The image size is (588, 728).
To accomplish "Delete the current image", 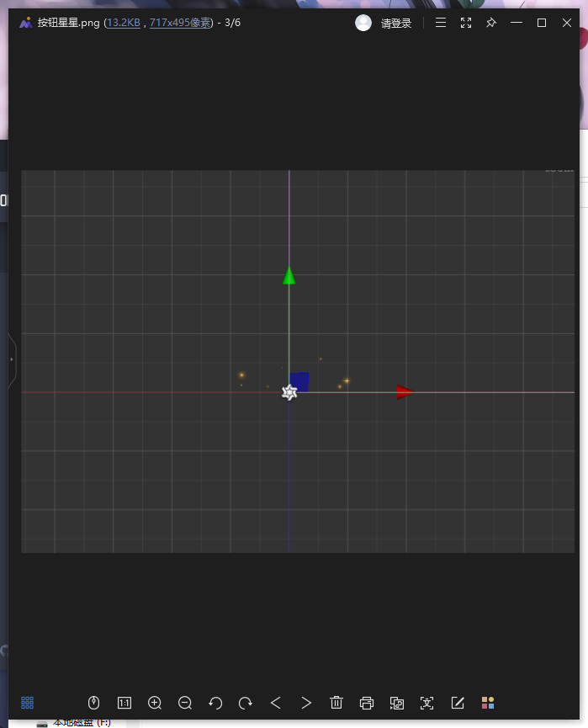I will point(336,703).
